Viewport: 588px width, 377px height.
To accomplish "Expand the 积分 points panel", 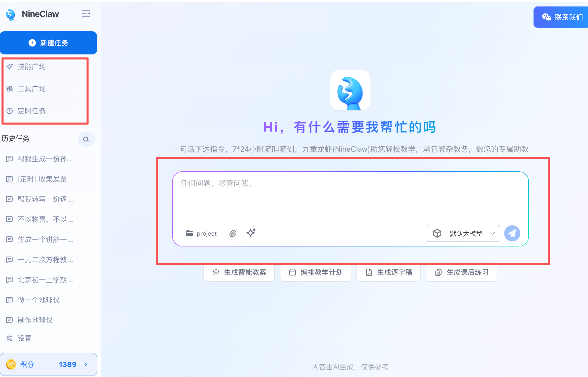I will (x=49, y=364).
